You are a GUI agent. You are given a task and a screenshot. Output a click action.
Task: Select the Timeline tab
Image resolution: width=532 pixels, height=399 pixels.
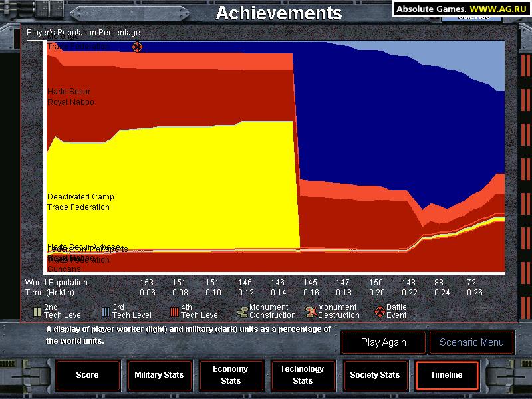point(446,375)
